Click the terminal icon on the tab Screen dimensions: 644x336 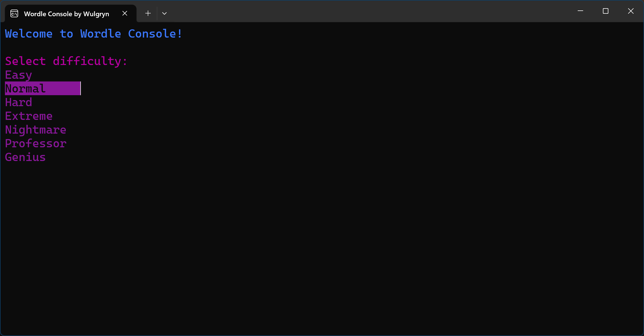click(x=14, y=13)
